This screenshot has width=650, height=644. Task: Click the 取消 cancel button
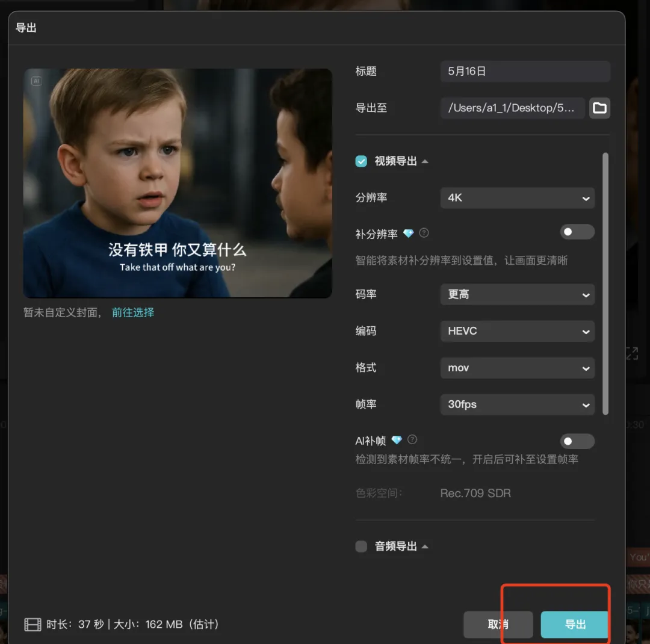(x=498, y=624)
